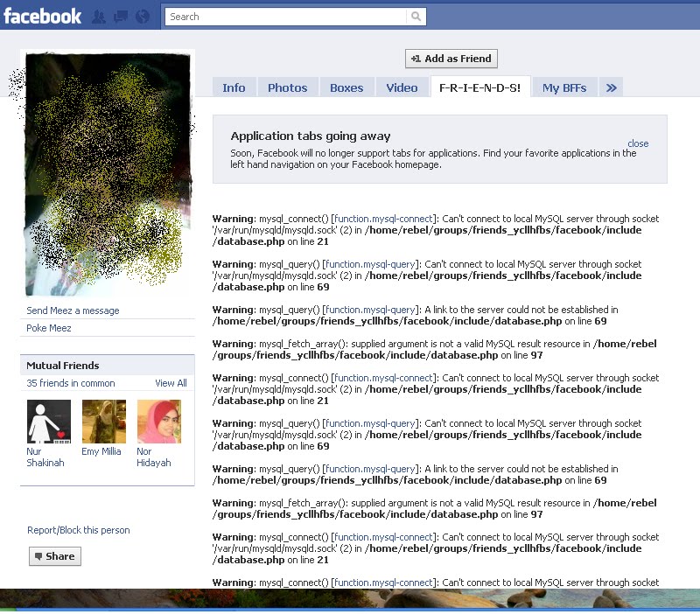Click Send Meez a message
The width and height of the screenshot is (700, 614).
coord(73,310)
